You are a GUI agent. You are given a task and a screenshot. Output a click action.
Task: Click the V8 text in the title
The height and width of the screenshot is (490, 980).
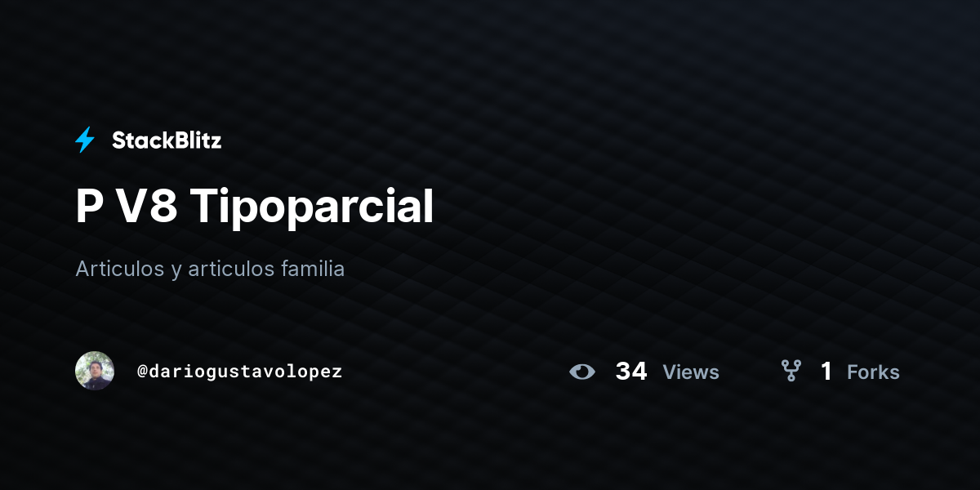point(146,207)
